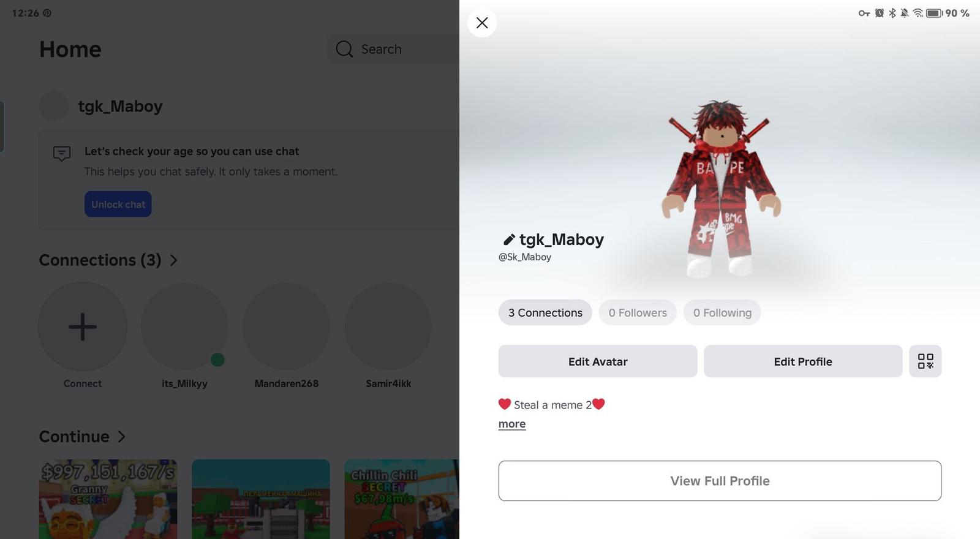Screen dimensions: 980x539
Task: Expand the Connections (3) chevron
Action: point(174,260)
